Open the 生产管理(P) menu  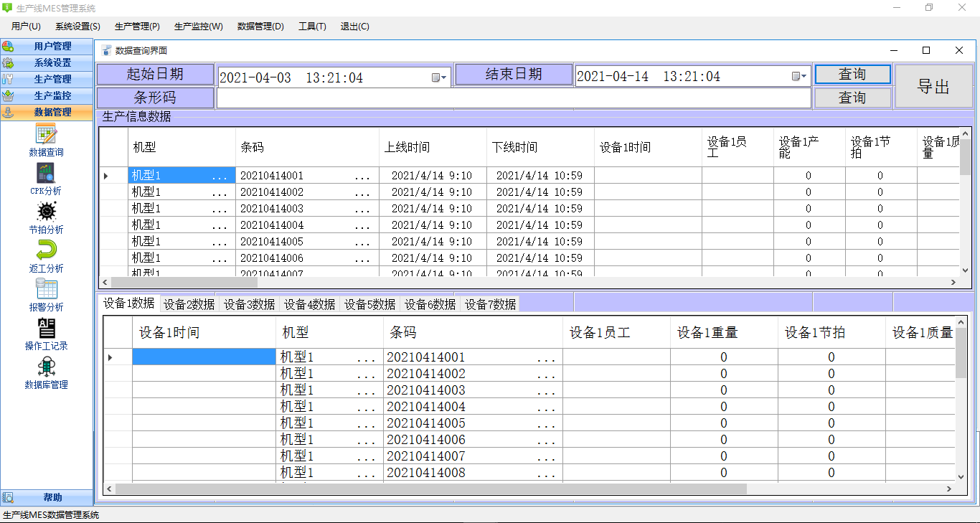point(137,27)
